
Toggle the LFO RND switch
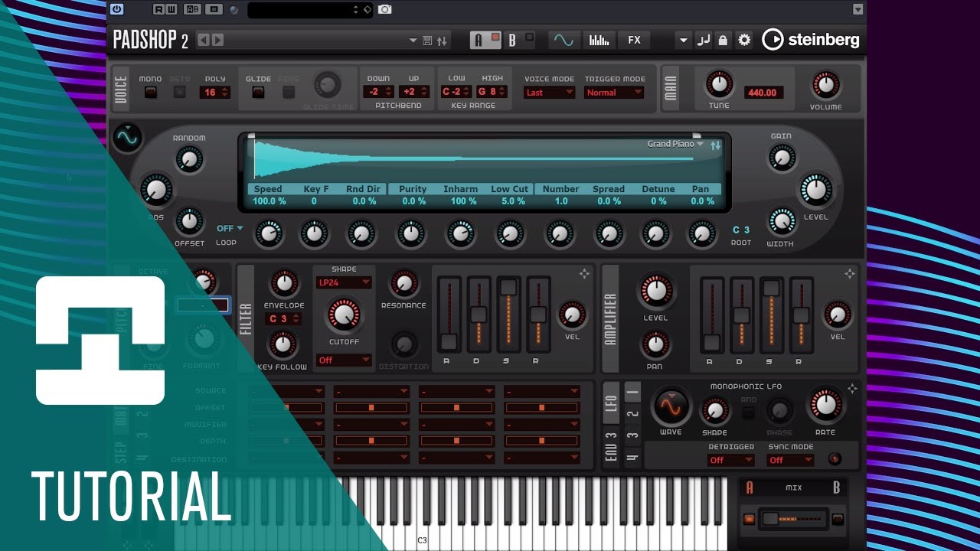click(x=748, y=413)
